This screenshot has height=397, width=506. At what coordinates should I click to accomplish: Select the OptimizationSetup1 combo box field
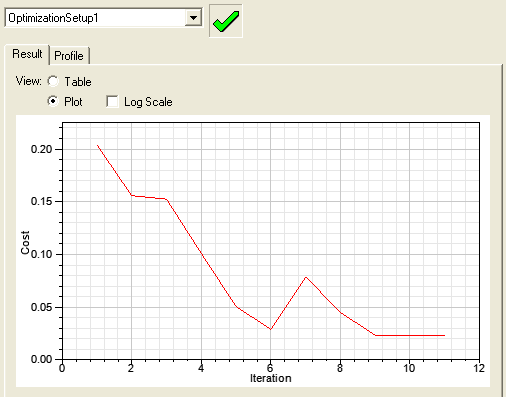coord(103,18)
